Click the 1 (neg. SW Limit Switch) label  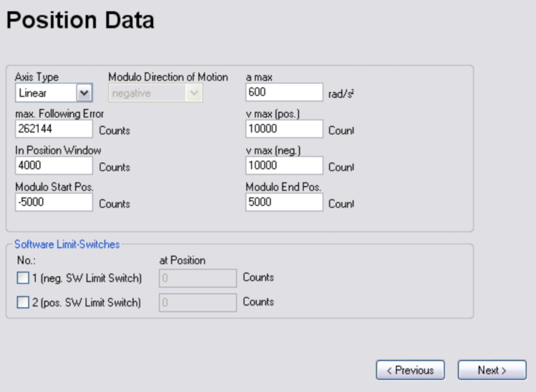(x=87, y=278)
